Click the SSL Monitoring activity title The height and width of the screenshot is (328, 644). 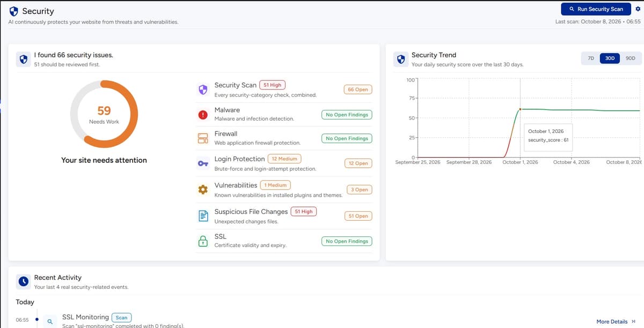85,317
